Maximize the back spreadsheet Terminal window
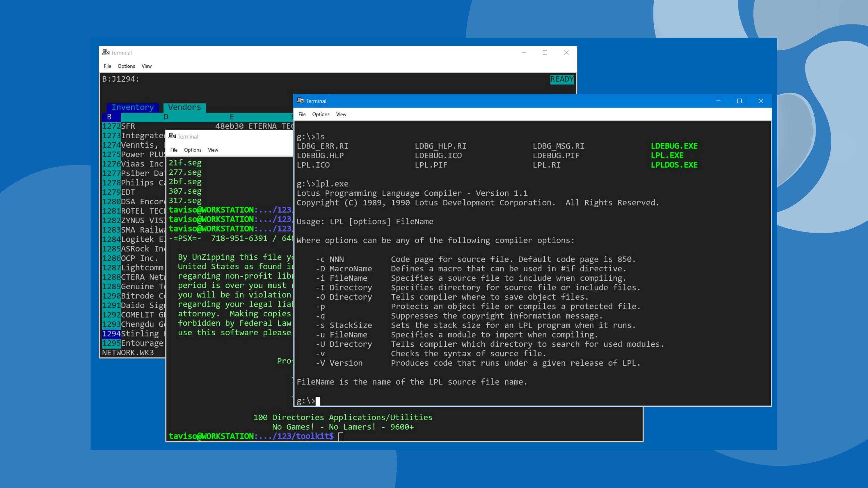The height and width of the screenshot is (488, 868). pos(545,52)
